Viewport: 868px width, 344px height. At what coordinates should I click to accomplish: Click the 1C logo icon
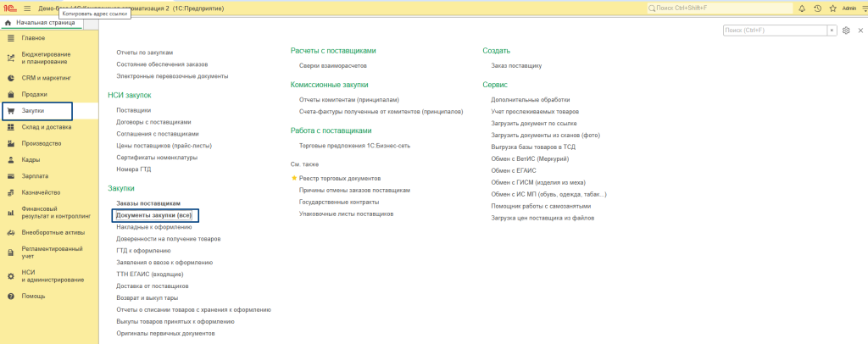(9, 8)
